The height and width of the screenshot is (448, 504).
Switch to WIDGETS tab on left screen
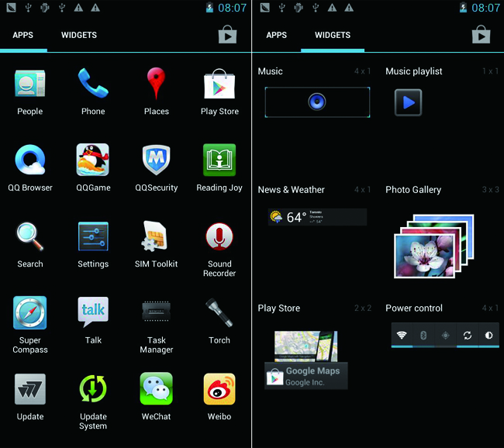(x=79, y=35)
